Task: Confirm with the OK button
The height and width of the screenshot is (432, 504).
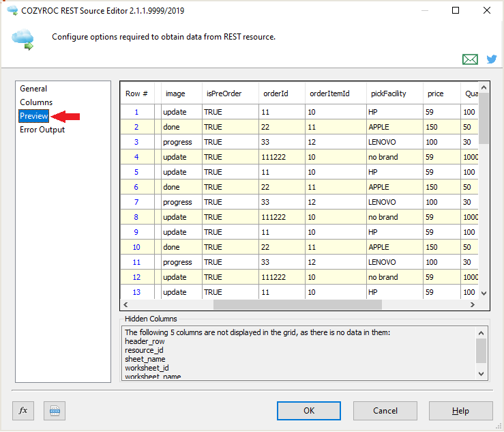Action: [x=309, y=410]
